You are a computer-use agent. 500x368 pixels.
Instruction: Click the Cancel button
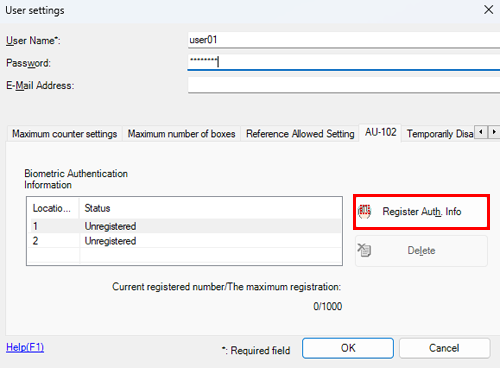coord(444,348)
